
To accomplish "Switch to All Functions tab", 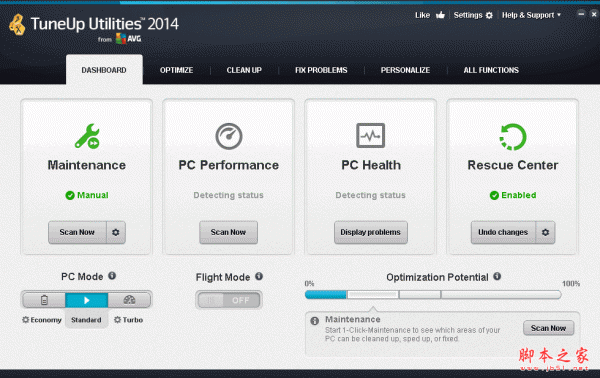I will pos(491,70).
